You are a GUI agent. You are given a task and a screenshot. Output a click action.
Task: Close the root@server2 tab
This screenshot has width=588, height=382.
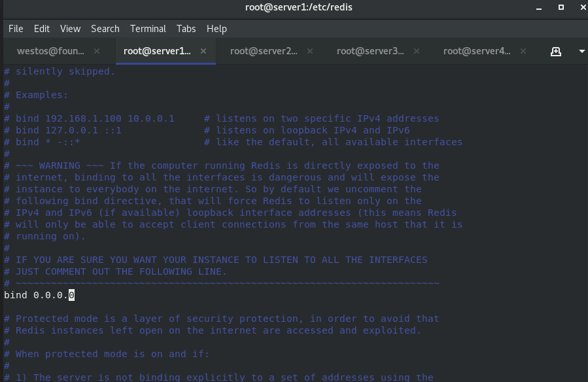(x=310, y=51)
